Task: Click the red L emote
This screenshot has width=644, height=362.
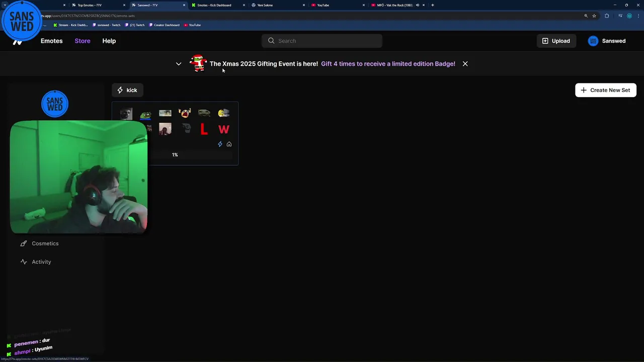Action: point(204,129)
